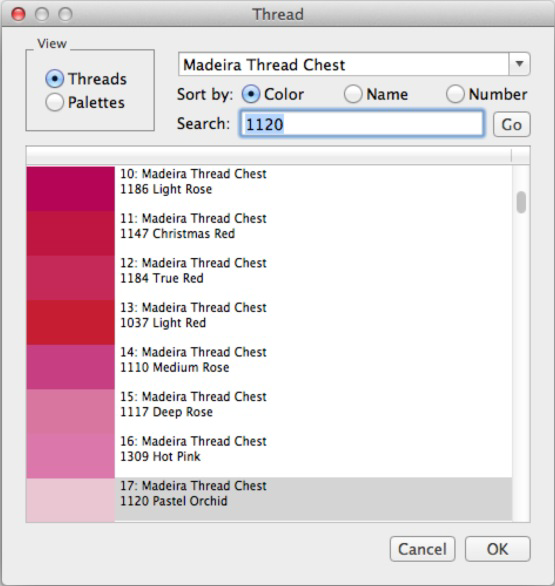Click the OK button
The image size is (555, 586).
click(497, 549)
